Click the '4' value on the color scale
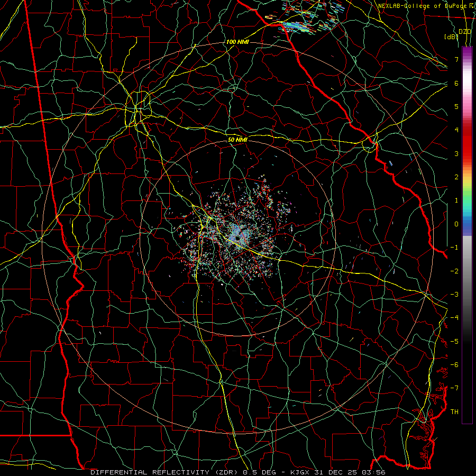Image resolution: width=476 pixels, height=476 pixels. click(456, 130)
